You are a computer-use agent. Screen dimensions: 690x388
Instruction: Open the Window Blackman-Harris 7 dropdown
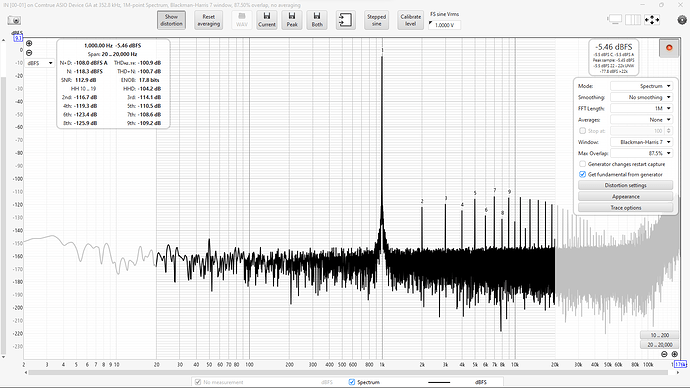641,142
